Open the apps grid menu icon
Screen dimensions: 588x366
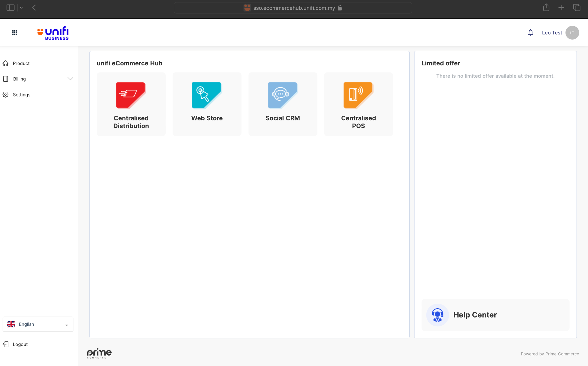point(15,33)
